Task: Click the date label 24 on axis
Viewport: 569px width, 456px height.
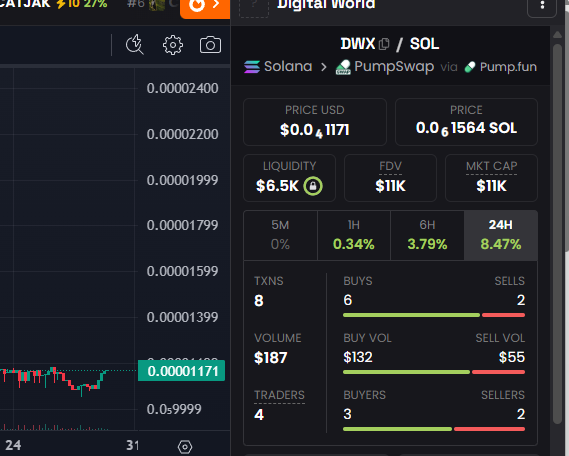Action: (x=13, y=445)
